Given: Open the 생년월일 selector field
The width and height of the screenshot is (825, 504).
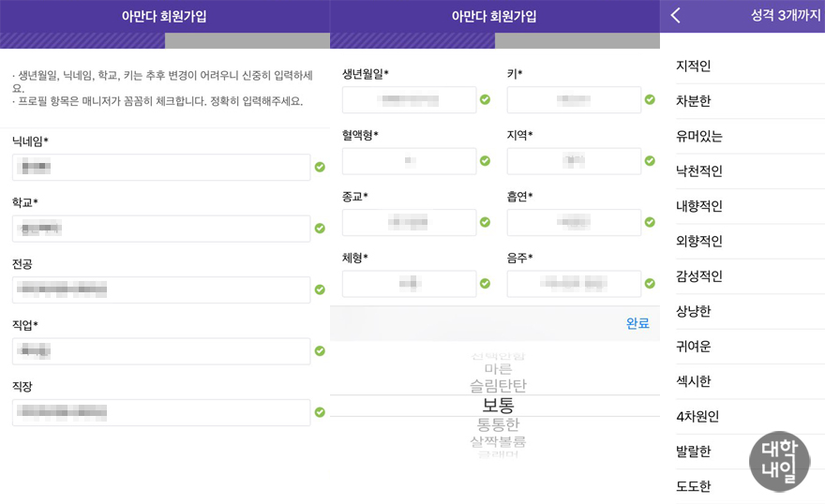Looking at the screenshot, I should tap(410, 100).
